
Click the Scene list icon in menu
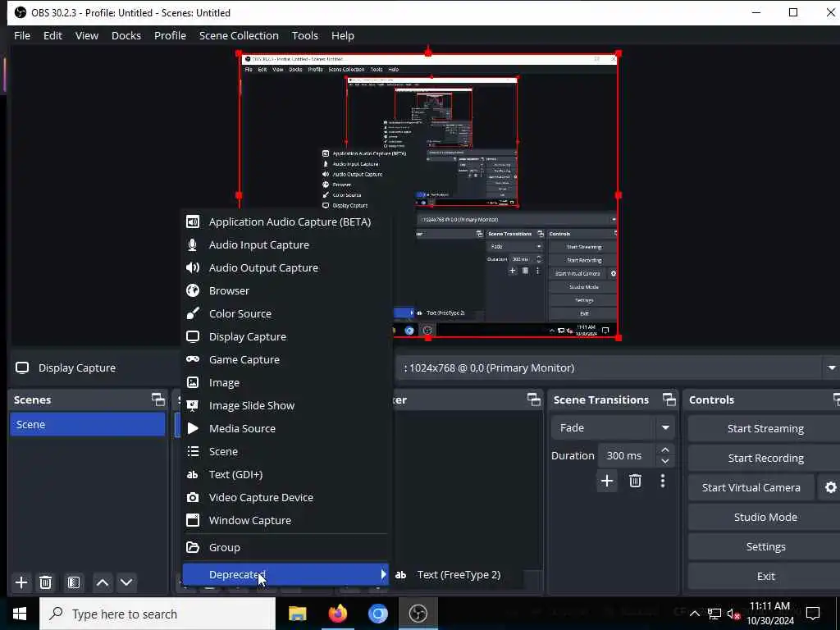tap(192, 452)
